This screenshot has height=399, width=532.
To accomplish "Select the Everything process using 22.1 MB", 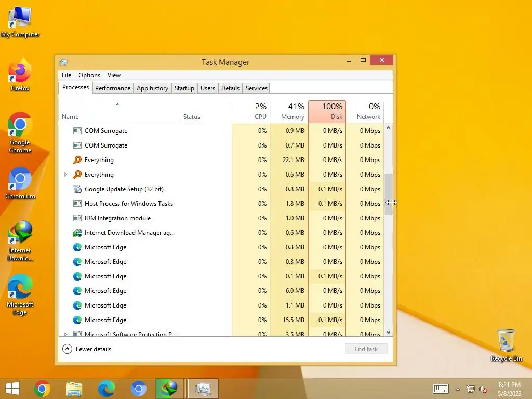I will tap(221, 160).
